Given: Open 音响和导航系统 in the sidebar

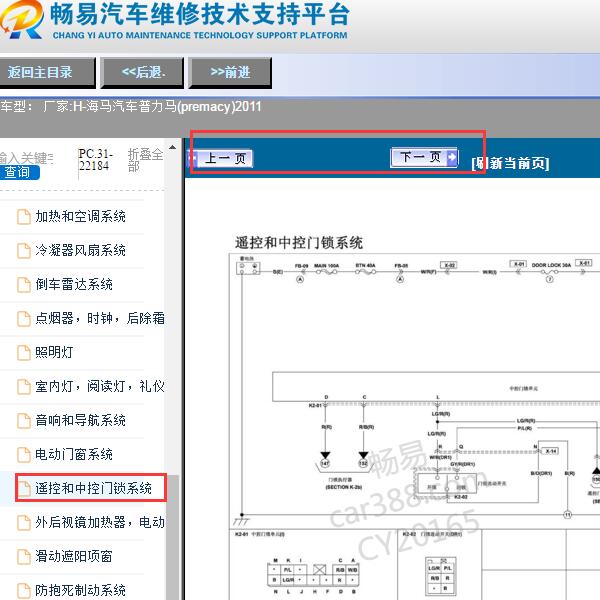Looking at the screenshot, I should (x=80, y=421).
